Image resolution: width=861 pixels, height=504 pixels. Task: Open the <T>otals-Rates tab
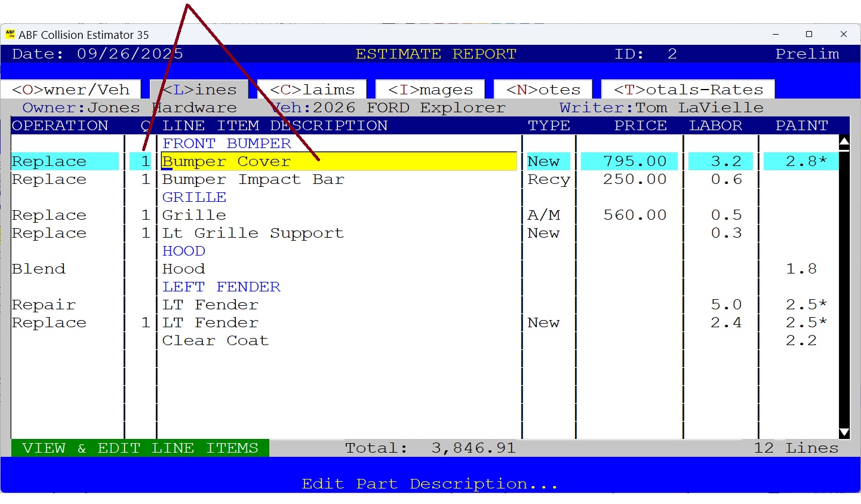click(687, 89)
